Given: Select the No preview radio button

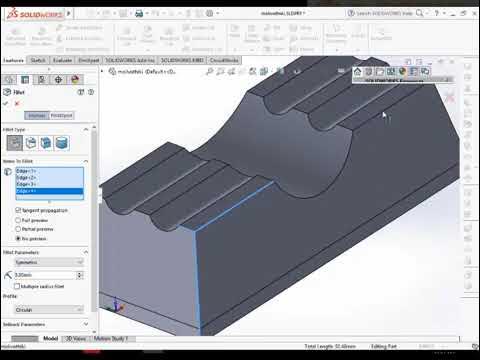Looking at the screenshot, I should click(18, 238).
